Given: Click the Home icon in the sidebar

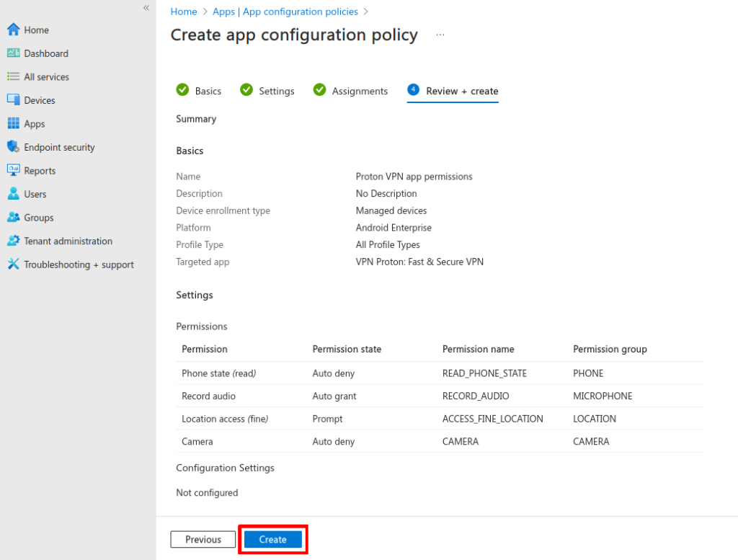Looking at the screenshot, I should [x=13, y=30].
